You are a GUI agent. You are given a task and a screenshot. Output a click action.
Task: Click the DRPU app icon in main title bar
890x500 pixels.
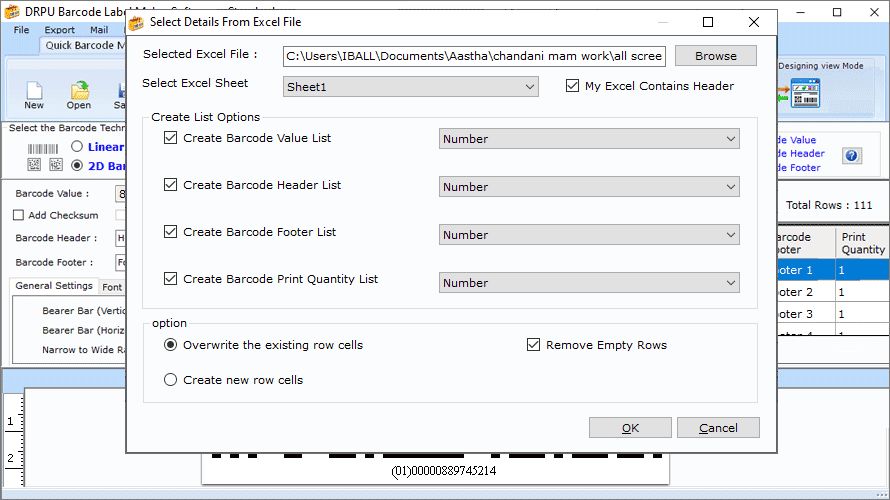12,11
